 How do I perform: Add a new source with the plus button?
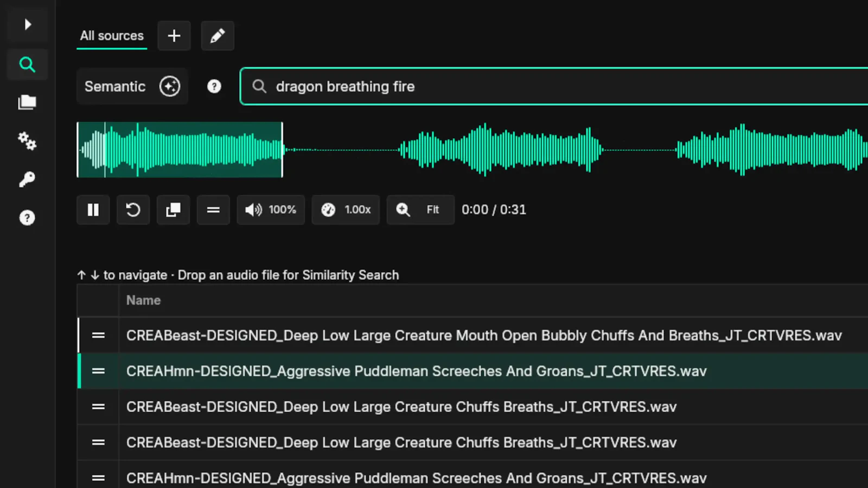point(174,36)
